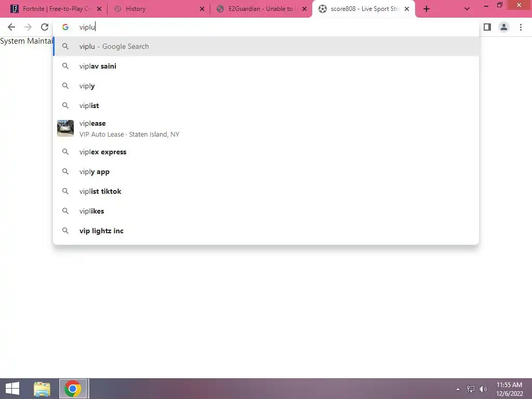Show hidden system tray icons
532x399 pixels.
coord(458,389)
